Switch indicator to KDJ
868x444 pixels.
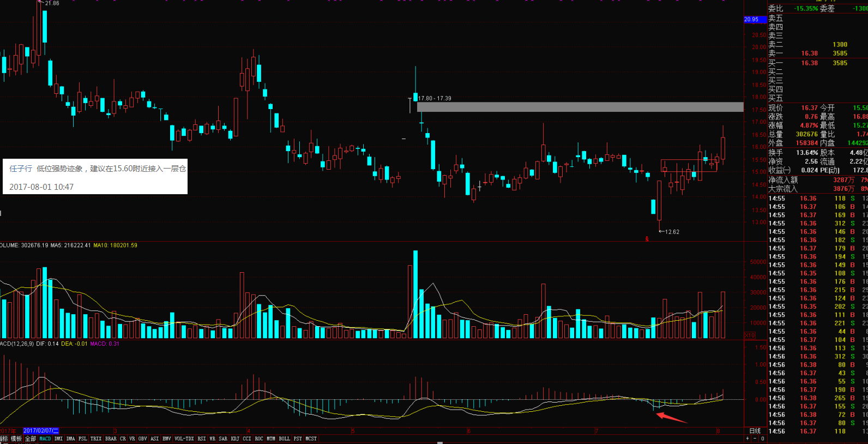pos(235,439)
